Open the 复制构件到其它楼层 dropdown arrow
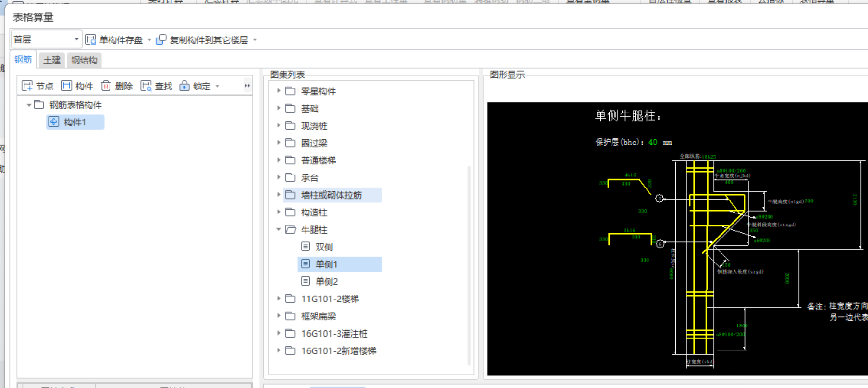This screenshot has height=388, width=868. tap(255, 40)
